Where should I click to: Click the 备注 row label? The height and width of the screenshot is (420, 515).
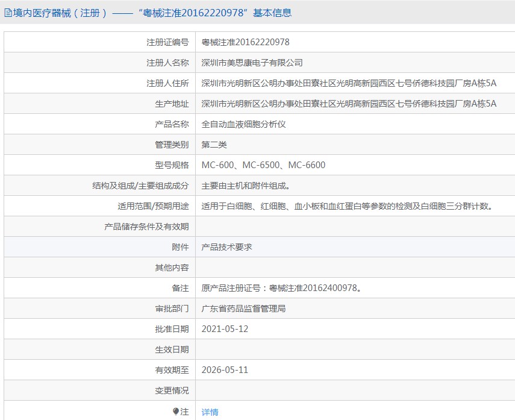[180, 288]
